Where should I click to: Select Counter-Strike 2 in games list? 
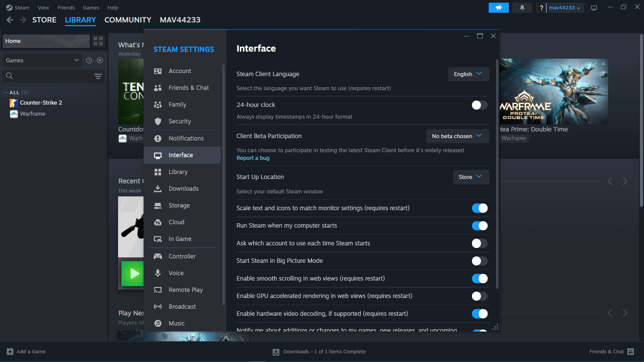coord(41,103)
